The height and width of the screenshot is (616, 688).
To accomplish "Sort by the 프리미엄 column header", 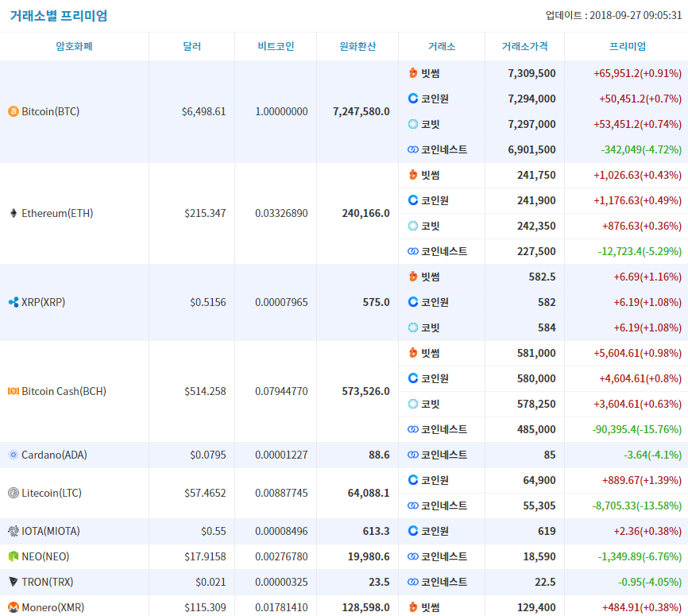I will coord(628,47).
